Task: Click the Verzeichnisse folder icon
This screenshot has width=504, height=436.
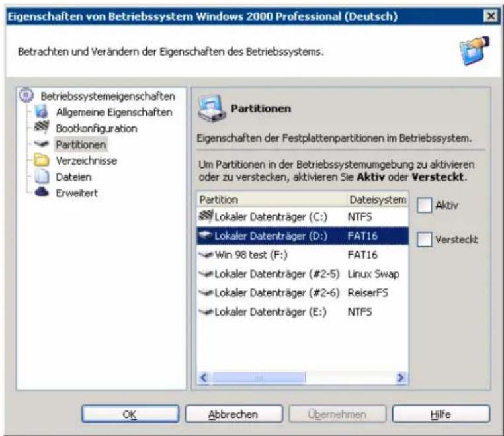Action: click(x=42, y=160)
